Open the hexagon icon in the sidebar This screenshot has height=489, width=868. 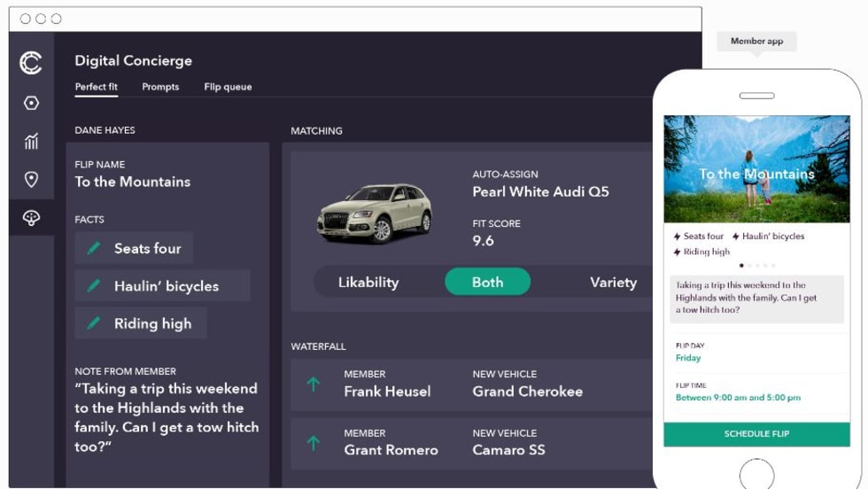pos(31,104)
